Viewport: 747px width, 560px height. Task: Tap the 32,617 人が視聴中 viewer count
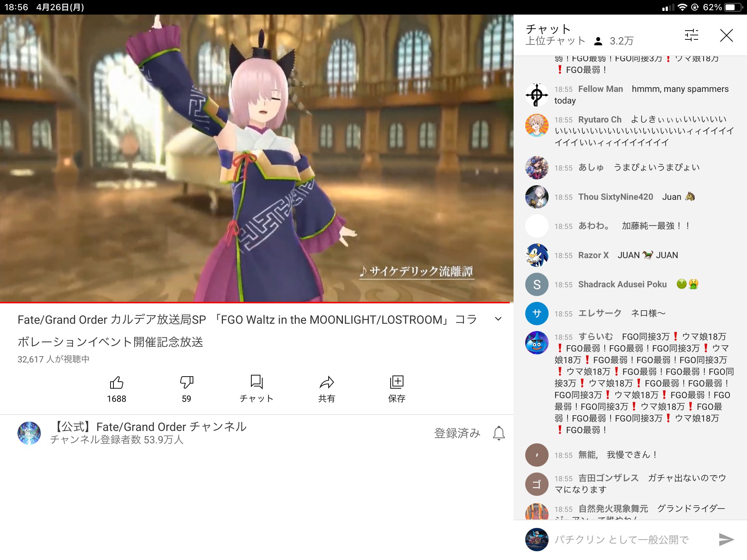[x=53, y=359]
